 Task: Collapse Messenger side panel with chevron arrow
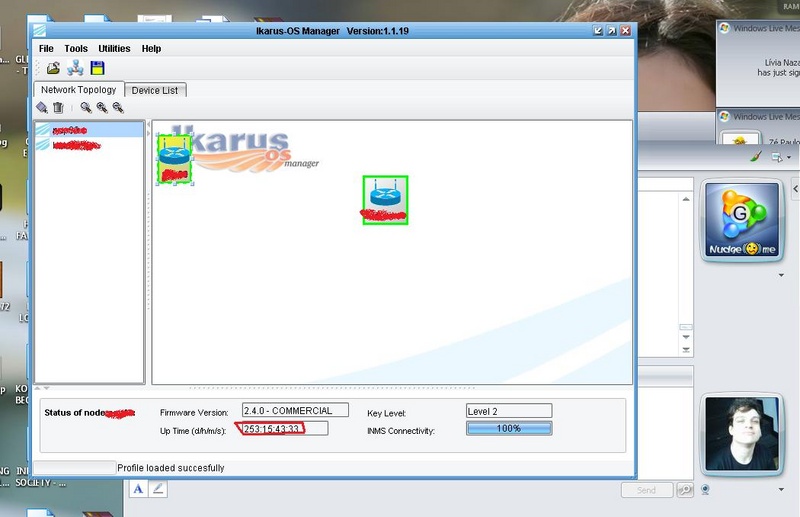[x=795, y=189]
